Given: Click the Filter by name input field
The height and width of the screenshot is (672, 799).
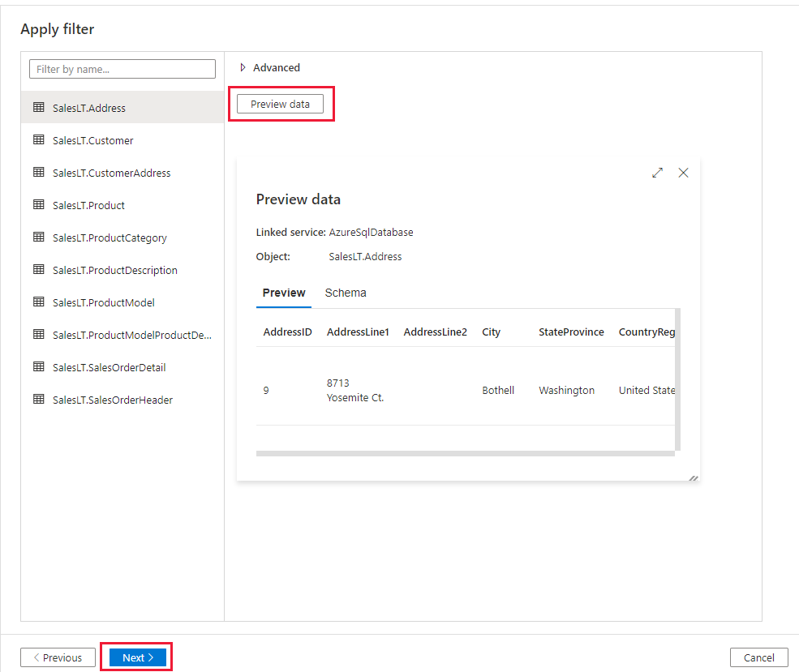Looking at the screenshot, I should point(122,68).
